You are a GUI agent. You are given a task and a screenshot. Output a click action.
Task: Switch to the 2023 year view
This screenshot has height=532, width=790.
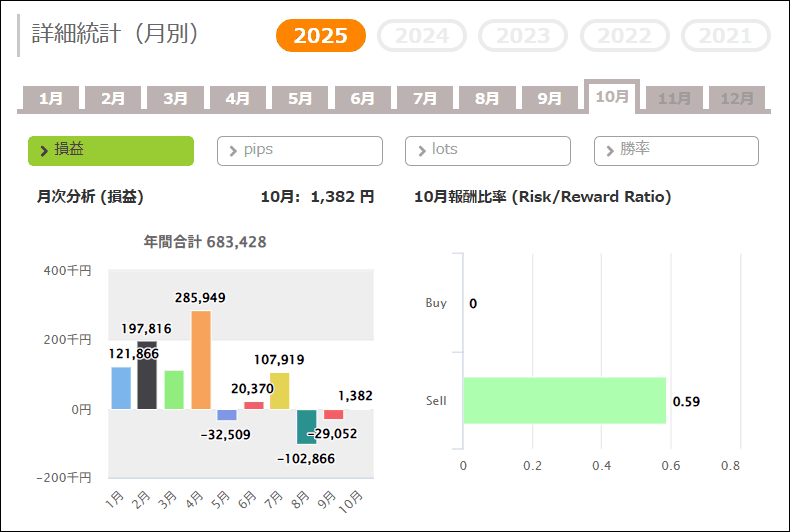pyautogui.click(x=523, y=36)
